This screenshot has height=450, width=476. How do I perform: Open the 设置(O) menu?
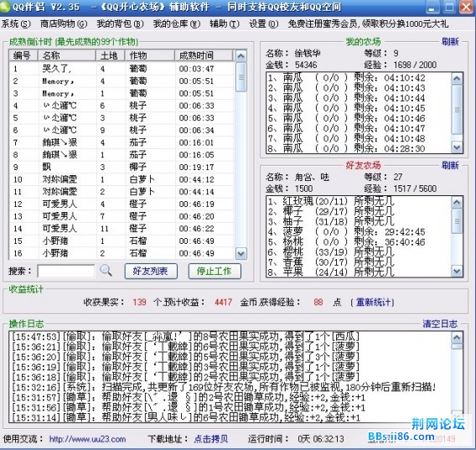click(263, 24)
